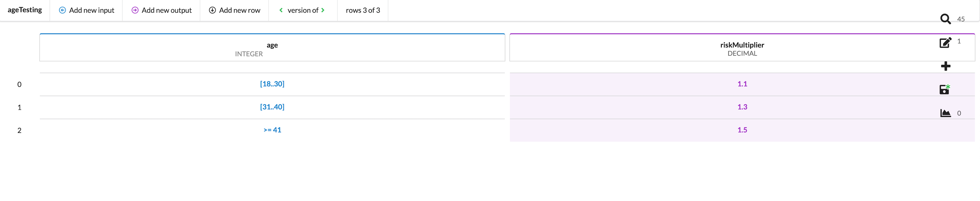Click the 'rows 3 of 3' indicator
Screen dimensions: 980x201
pyautogui.click(x=363, y=10)
